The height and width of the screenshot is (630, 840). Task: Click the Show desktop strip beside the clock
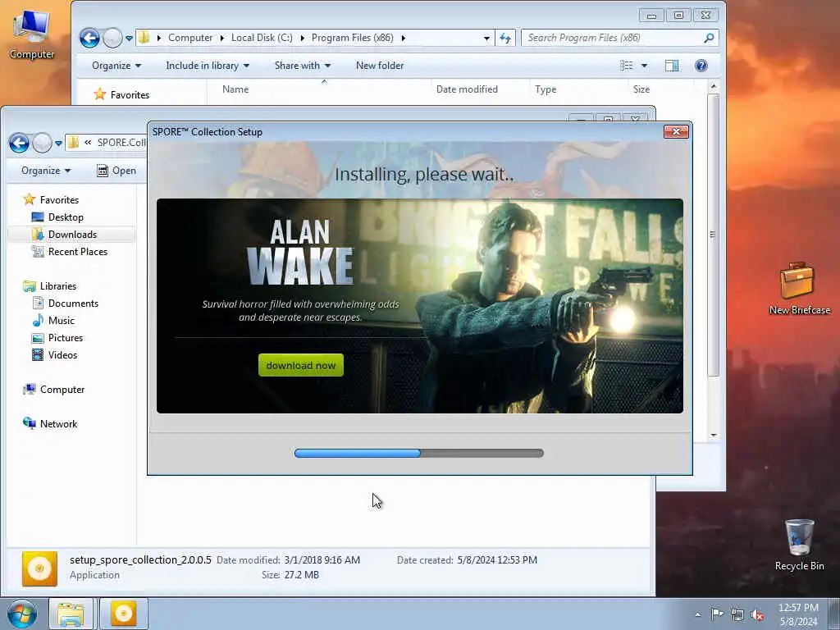click(833, 614)
